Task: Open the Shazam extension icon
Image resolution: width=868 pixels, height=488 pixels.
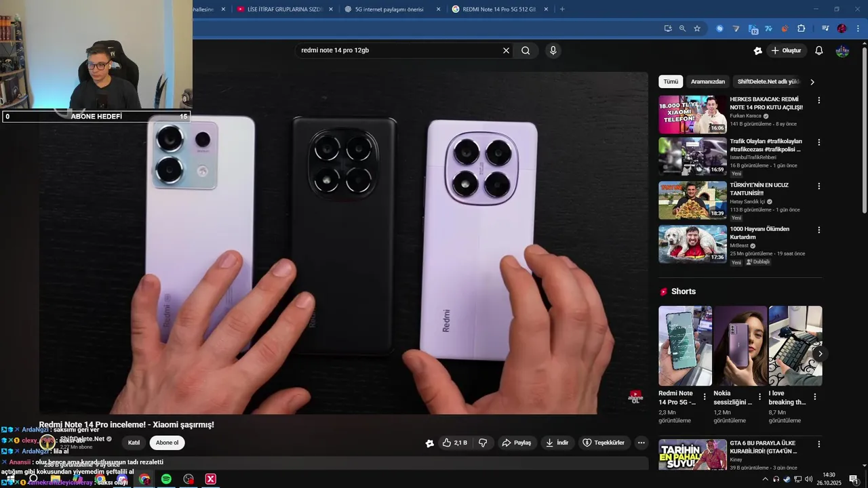Action: tap(720, 28)
